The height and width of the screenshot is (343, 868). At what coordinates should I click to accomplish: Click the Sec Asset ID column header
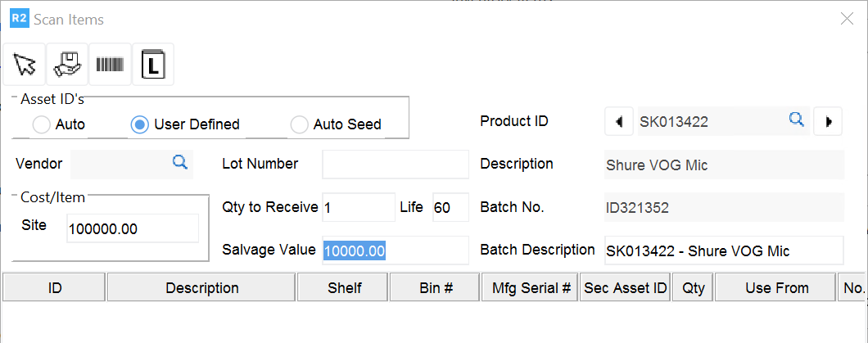click(x=625, y=288)
